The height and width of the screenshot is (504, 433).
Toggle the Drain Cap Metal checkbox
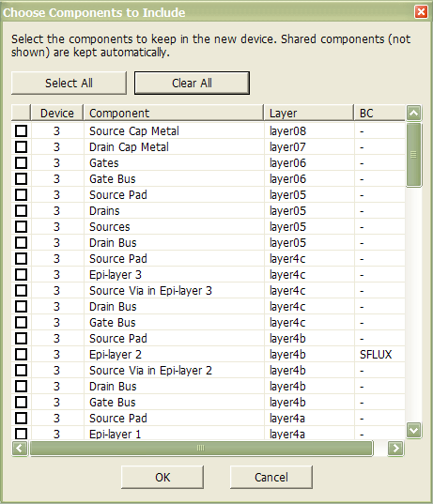[22, 147]
